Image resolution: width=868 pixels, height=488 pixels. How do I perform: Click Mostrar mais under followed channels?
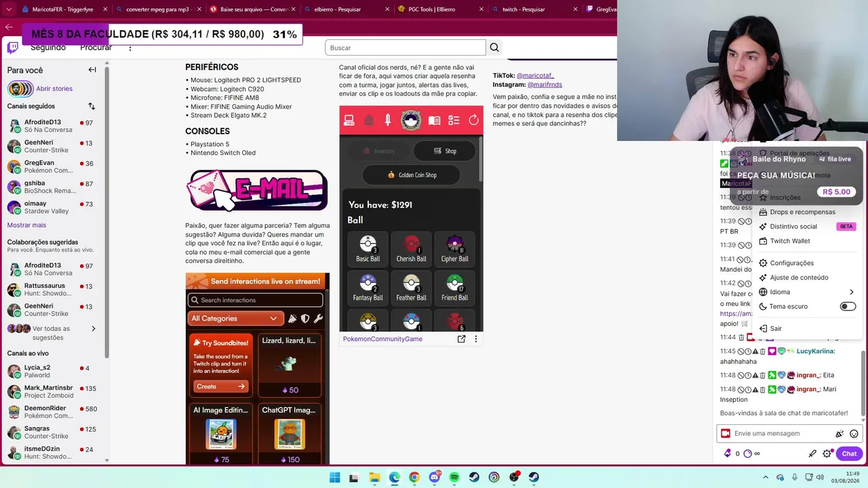pos(26,225)
